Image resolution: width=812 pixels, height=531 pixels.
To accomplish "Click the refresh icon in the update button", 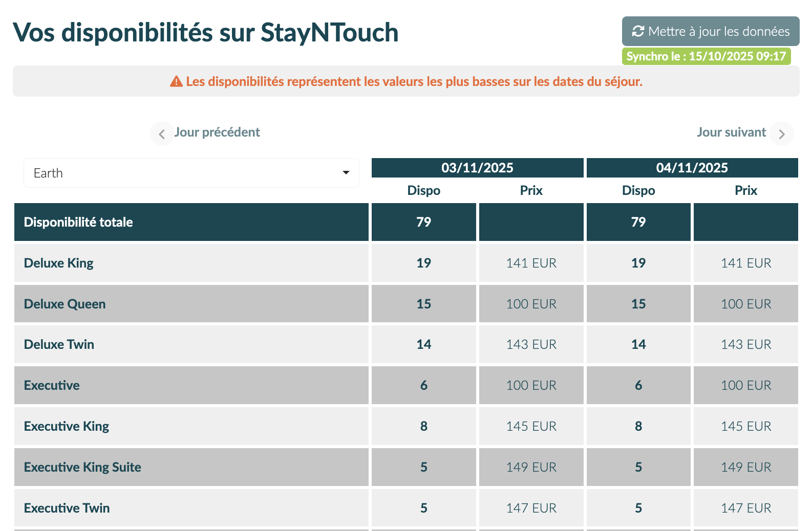I will click(x=638, y=31).
